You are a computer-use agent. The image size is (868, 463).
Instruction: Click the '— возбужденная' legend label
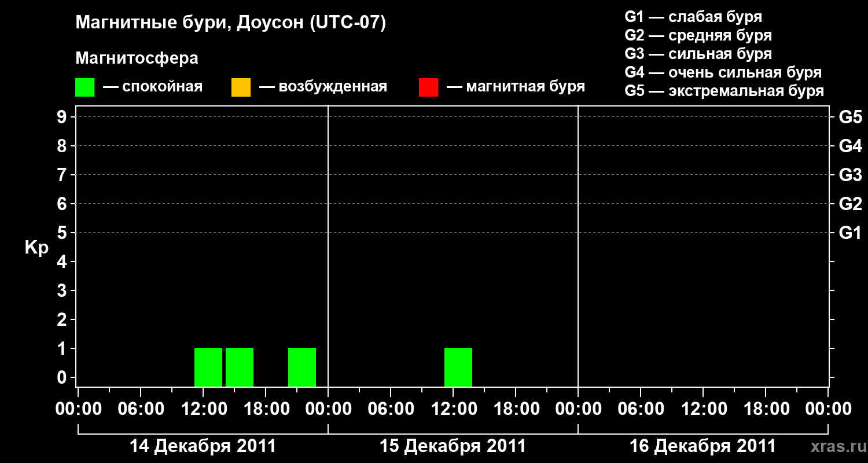click(x=323, y=87)
